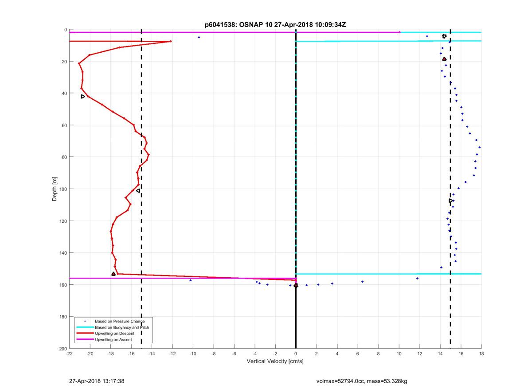532x392 pixels.
Task: Click x-axis tick label '12'
Action: pyautogui.click(x=420, y=354)
